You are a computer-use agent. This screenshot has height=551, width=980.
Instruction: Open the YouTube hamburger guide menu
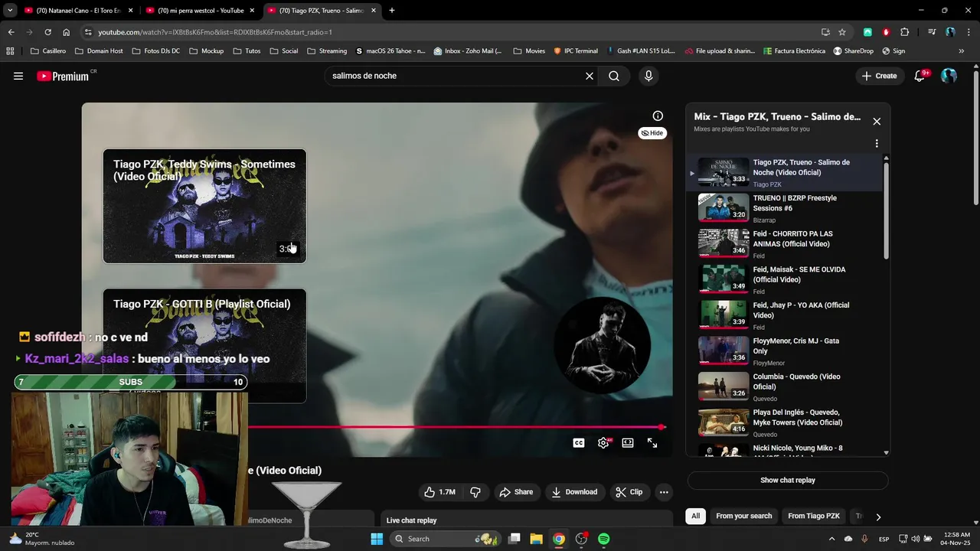click(x=18, y=76)
